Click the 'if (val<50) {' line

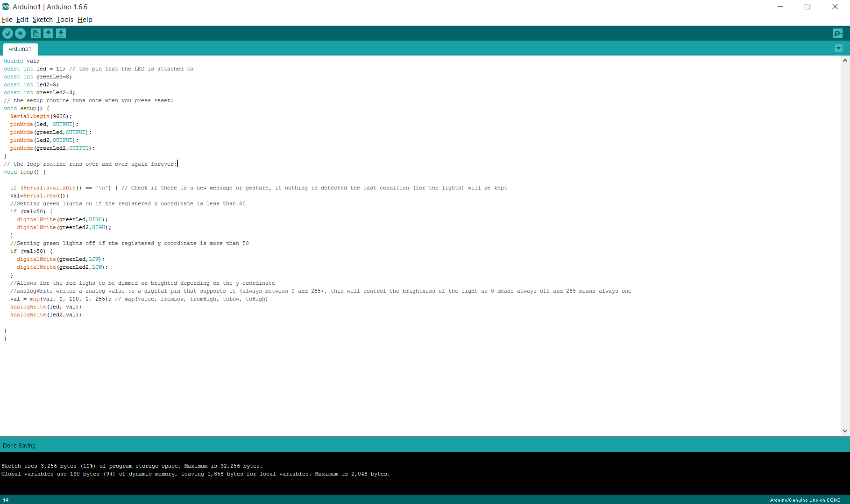pyautogui.click(x=32, y=211)
